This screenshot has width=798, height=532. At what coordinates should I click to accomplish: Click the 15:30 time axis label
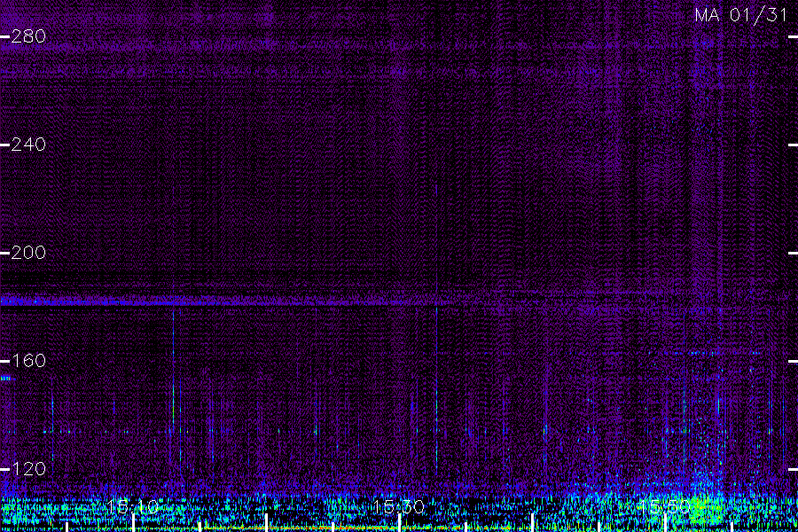pyautogui.click(x=398, y=506)
